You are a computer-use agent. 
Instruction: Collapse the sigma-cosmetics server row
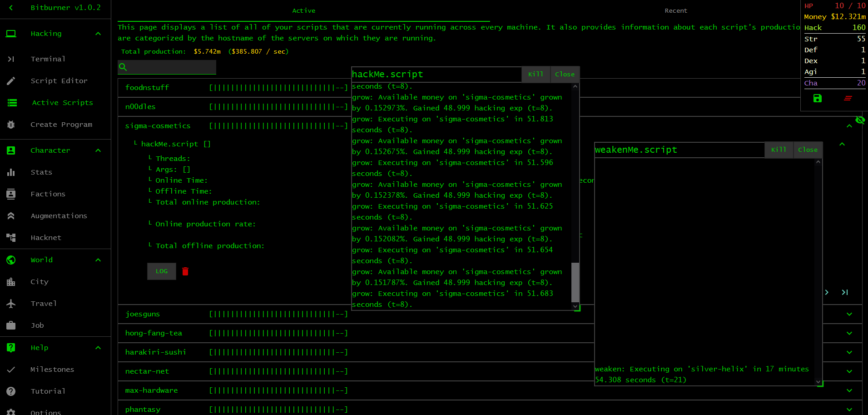(849, 126)
